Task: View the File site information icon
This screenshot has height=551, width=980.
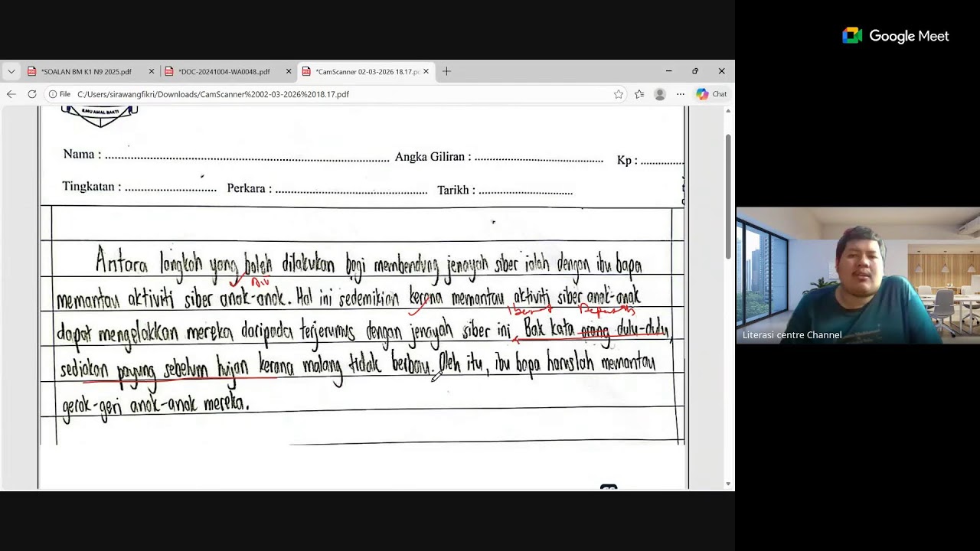Action: (x=60, y=94)
